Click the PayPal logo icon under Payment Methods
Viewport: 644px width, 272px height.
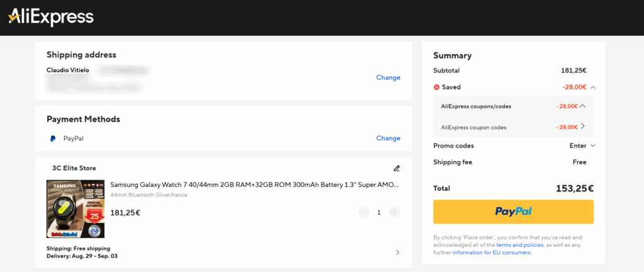tap(53, 139)
